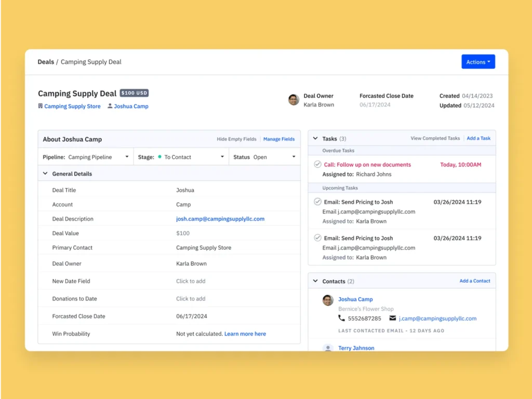Click the New Date Field's Click to add field
Image resolution: width=532 pixels, height=399 pixels.
[x=190, y=281]
